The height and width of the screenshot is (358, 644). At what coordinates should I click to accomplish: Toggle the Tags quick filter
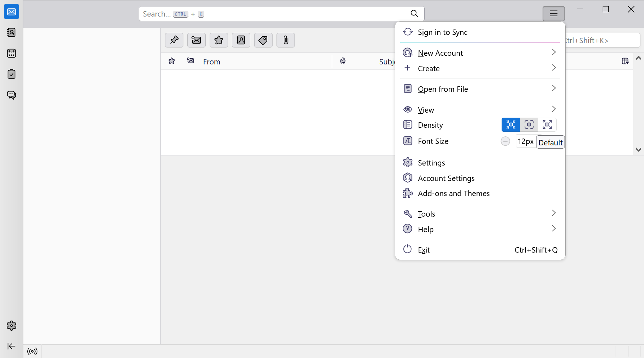(263, 40)
